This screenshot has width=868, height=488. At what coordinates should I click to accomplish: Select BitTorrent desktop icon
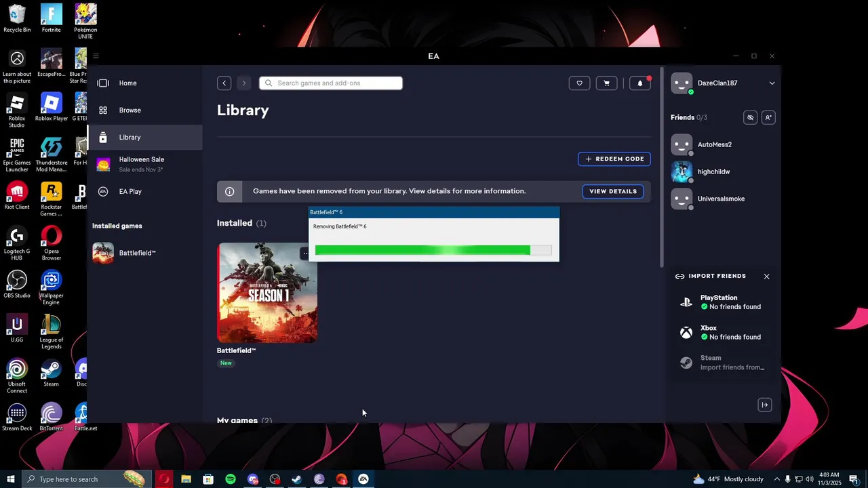pos(51,417)
